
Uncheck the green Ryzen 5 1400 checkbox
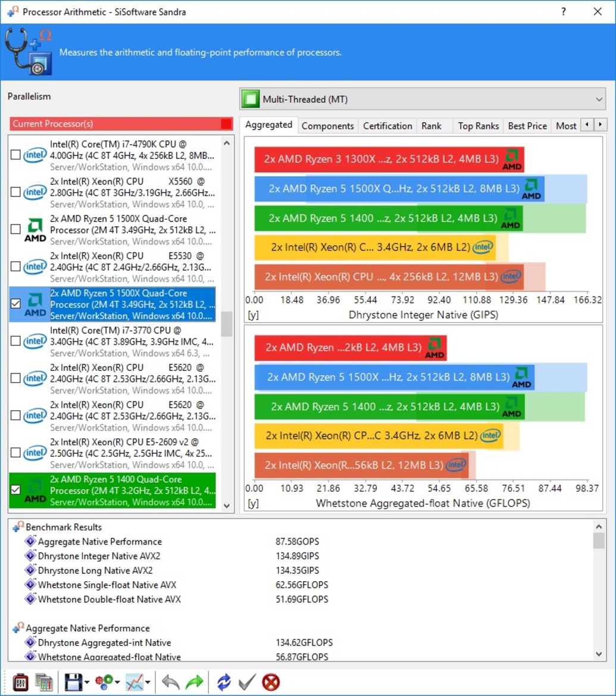pyautogui.click(x=15, y=490)
